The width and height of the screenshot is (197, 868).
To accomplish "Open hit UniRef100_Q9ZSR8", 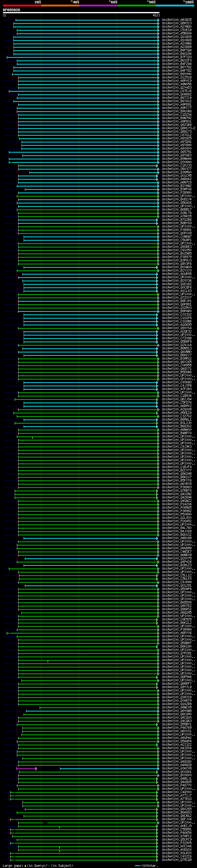I will [177, 125].
